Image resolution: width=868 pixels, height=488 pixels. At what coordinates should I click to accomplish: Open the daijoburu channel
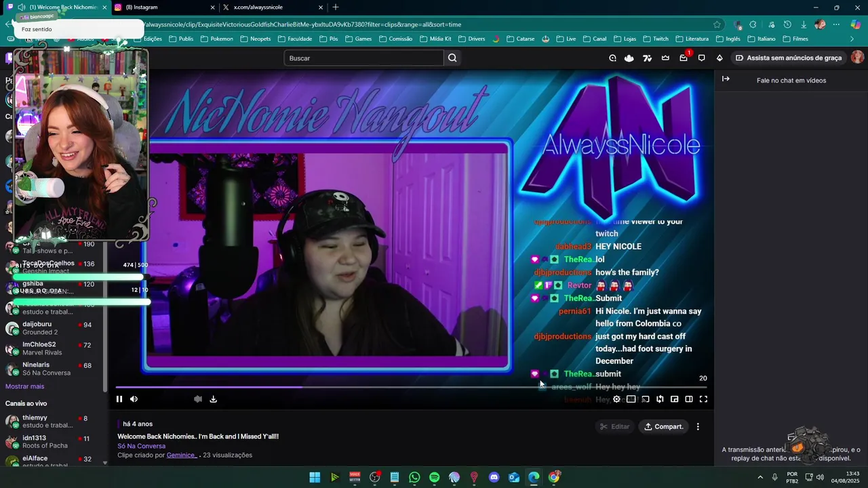tap(54, 328)
